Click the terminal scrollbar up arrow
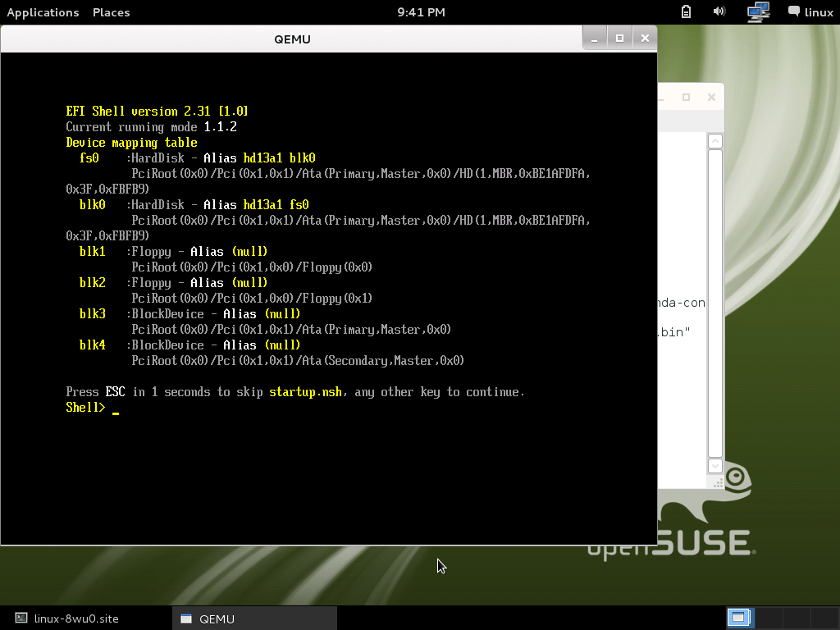The height and width of the screenshot is (630, 840). click(714, 141)
